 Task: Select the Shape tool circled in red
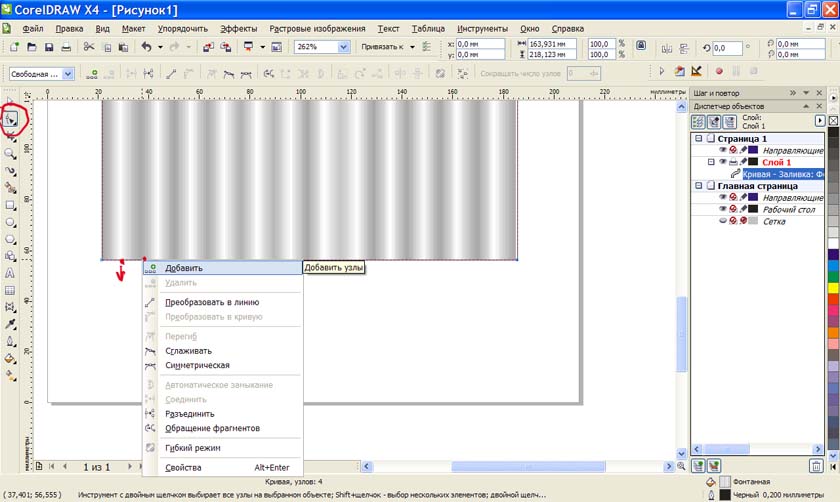[x=12, y=119]
